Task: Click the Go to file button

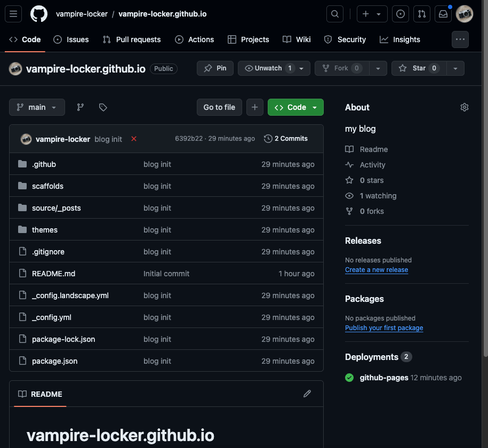Action: click(x=219, y=107)
